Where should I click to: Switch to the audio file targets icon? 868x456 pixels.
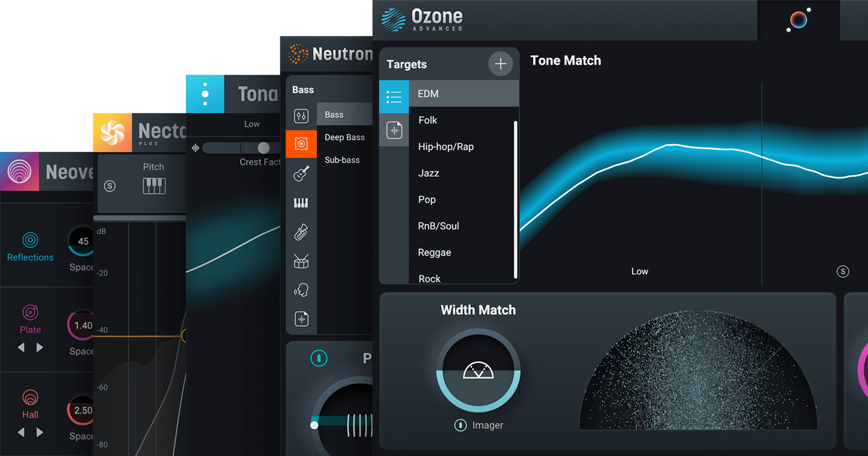point(394,130)
